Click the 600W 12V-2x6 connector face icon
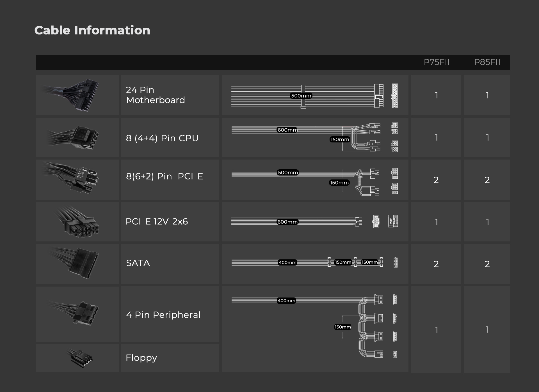 [x=393, y=221]
